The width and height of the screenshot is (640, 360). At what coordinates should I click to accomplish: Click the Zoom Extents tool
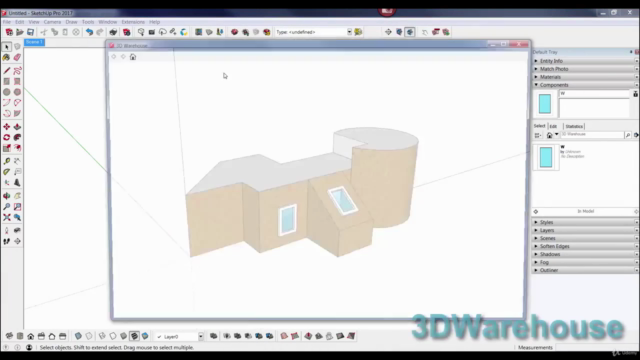(7, 218)
